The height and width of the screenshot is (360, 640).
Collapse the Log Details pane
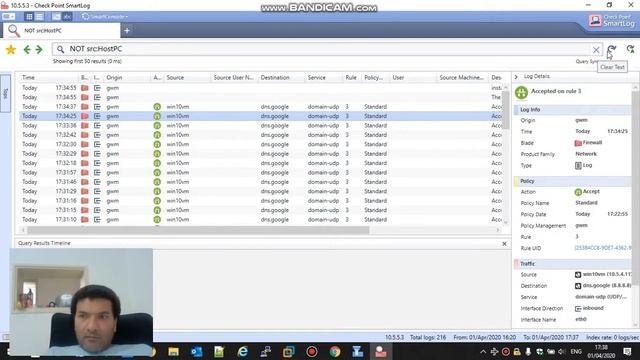tap(516, 77)
